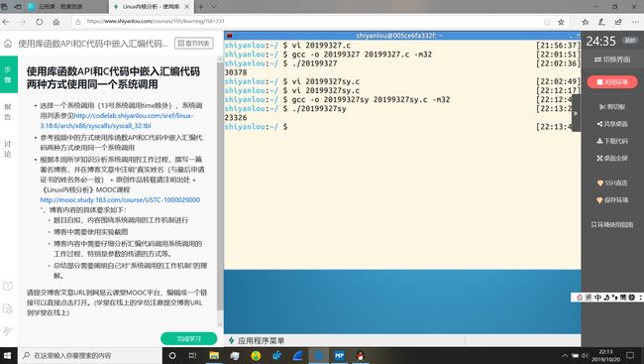Select the 讨论 sidebar tab
The image size is (644, 364).
(x=8, y=149)
